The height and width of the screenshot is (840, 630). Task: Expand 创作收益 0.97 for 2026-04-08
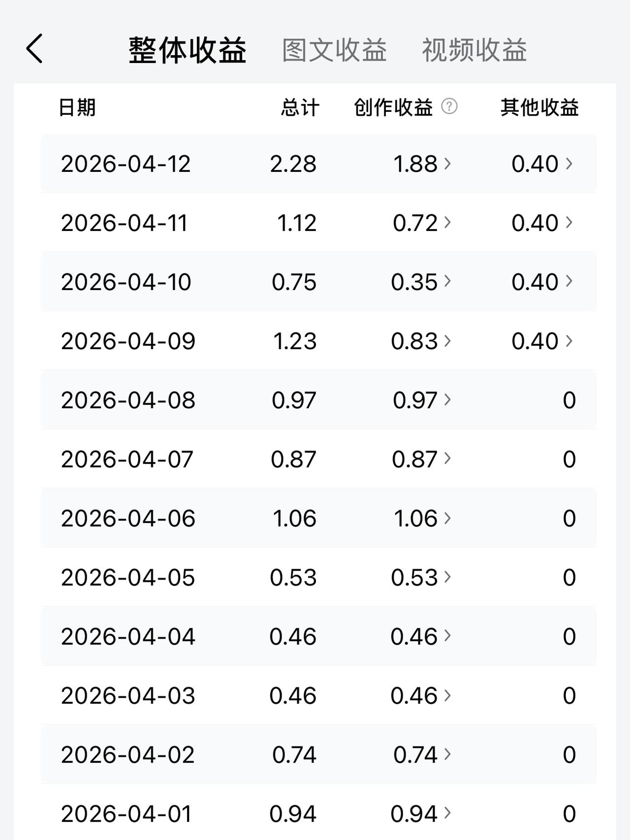pyautogui.click(x=422, y=400)
